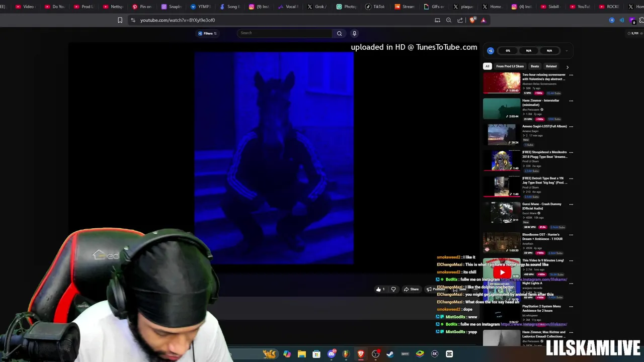Select the From Prod Lil $kam chip
This screenshot has width=644, height=362.
point(510,66)
